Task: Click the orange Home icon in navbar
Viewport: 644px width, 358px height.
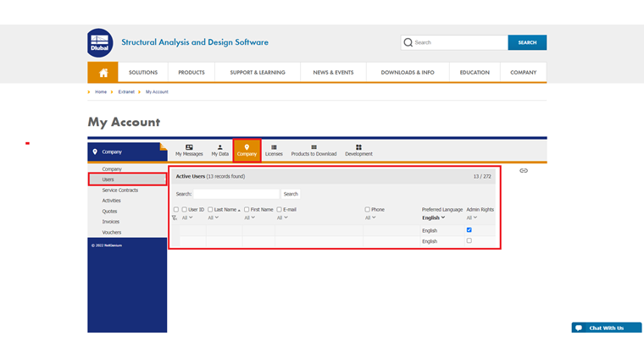Action: (103, 73)
